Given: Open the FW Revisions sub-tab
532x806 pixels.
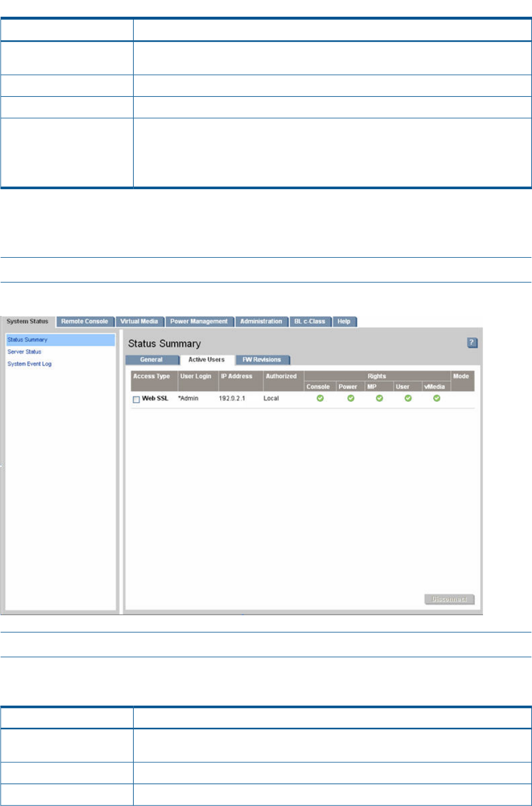Looking at the screenshot, I should click(262, 360).
